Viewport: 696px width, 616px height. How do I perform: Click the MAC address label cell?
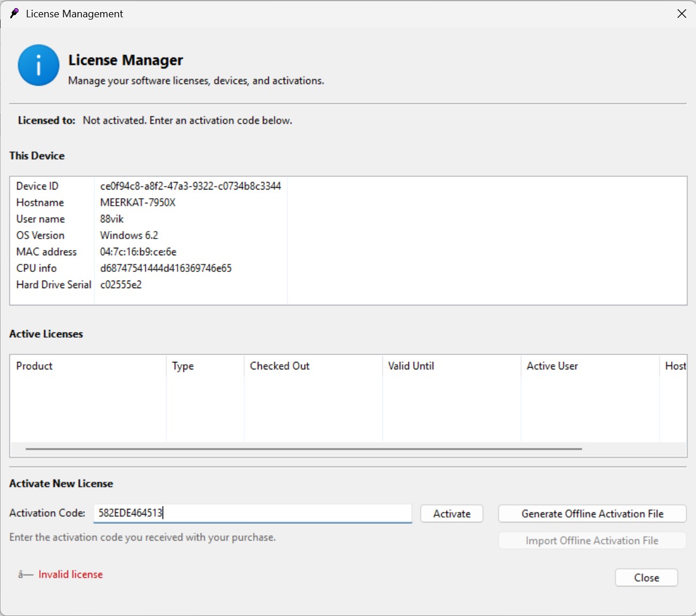(46, 252)
